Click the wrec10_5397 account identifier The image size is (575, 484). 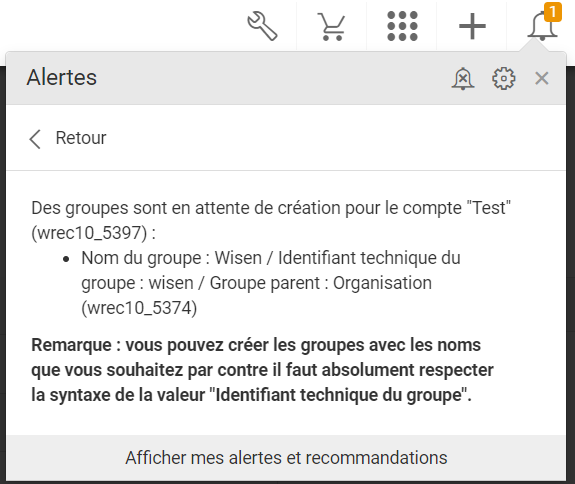[x=89, y=233]
